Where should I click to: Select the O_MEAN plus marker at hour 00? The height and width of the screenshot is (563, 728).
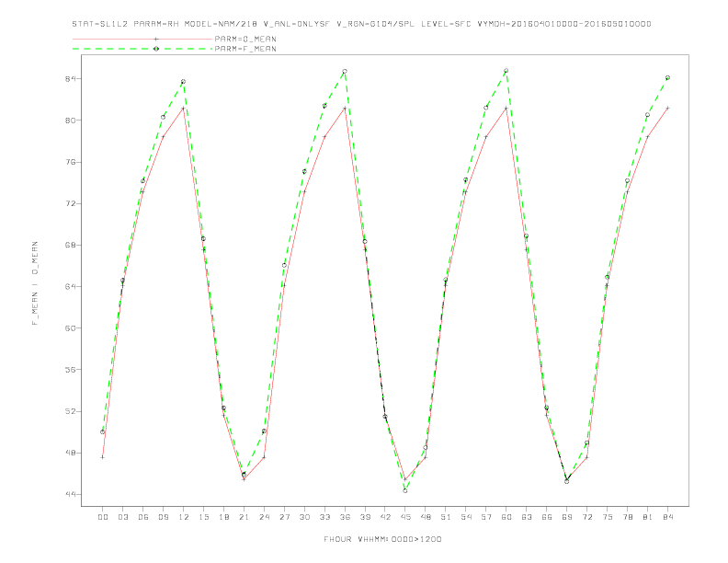click(x=103, y=457)
